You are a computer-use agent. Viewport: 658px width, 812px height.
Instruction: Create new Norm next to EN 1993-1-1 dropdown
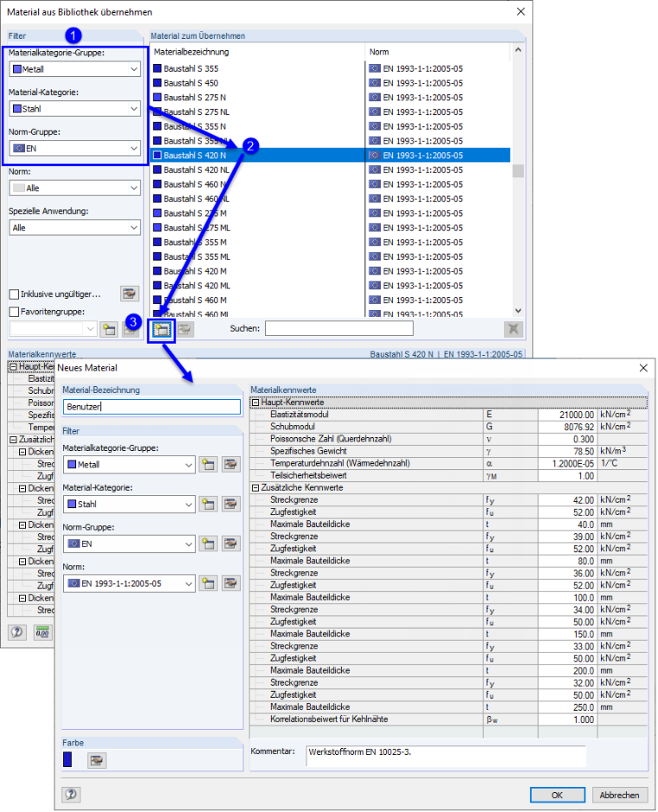pyautogui.click(x=209, y=583)
